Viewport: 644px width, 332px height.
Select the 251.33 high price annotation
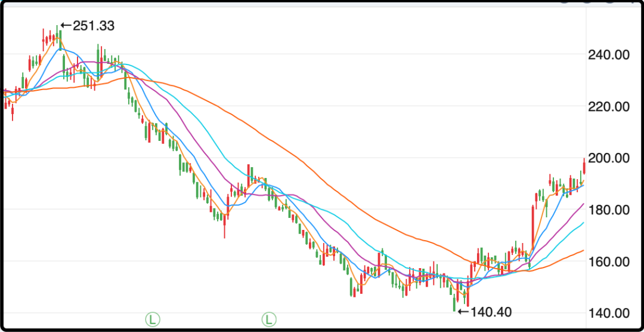click(94, 26)
